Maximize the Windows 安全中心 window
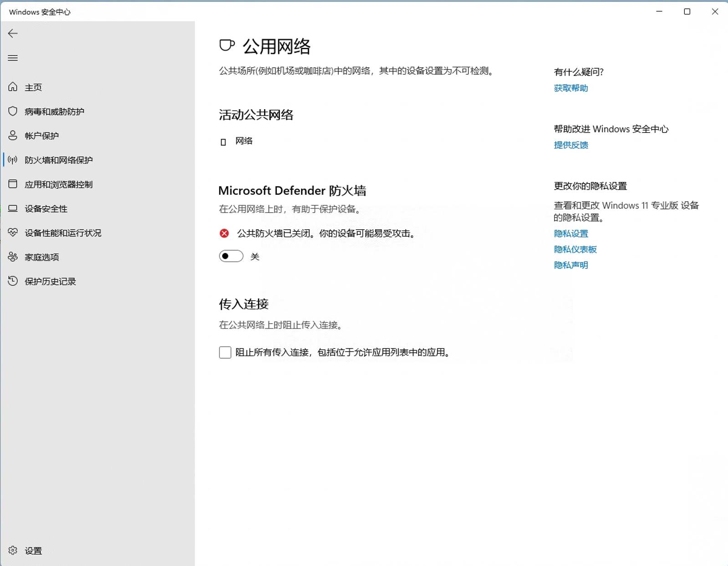 tap(687, 11)
